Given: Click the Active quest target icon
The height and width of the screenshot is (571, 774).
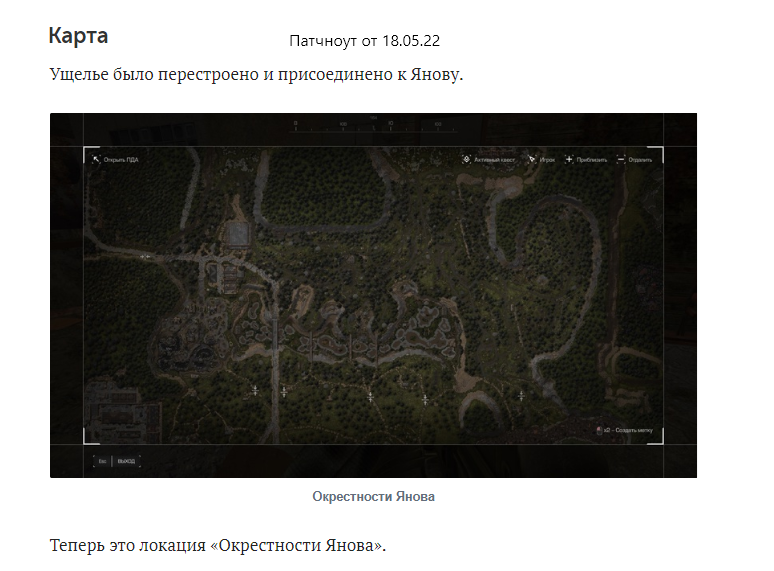Looking at the screenshot, I should tap(466, 159).
